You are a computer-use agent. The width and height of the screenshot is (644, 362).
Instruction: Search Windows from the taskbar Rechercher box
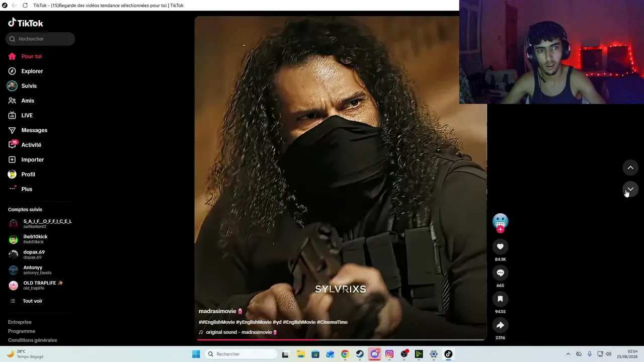point(242,354)
